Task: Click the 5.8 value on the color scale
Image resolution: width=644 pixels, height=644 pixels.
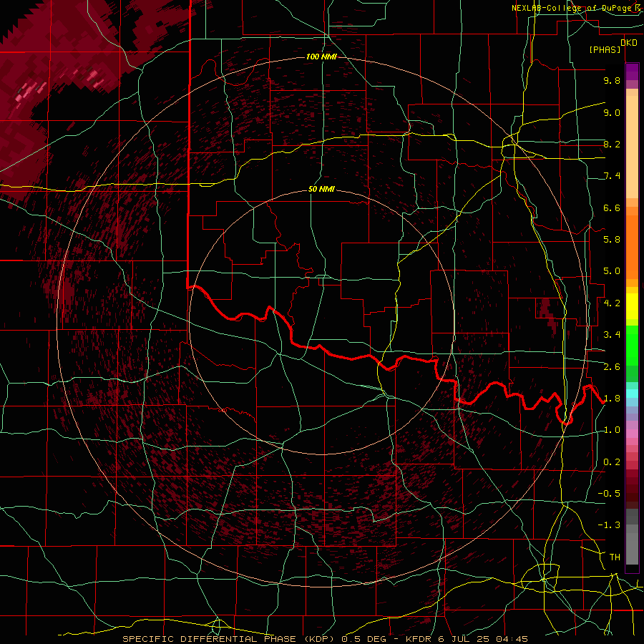Action: [x=612, y=240]
